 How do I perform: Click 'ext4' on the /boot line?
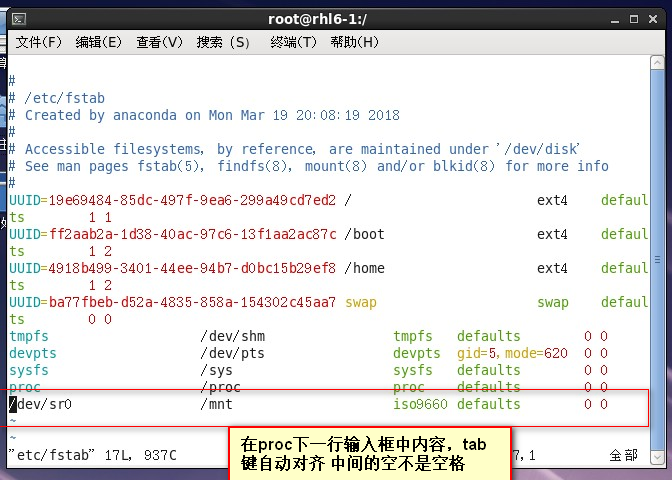point(552,234)
